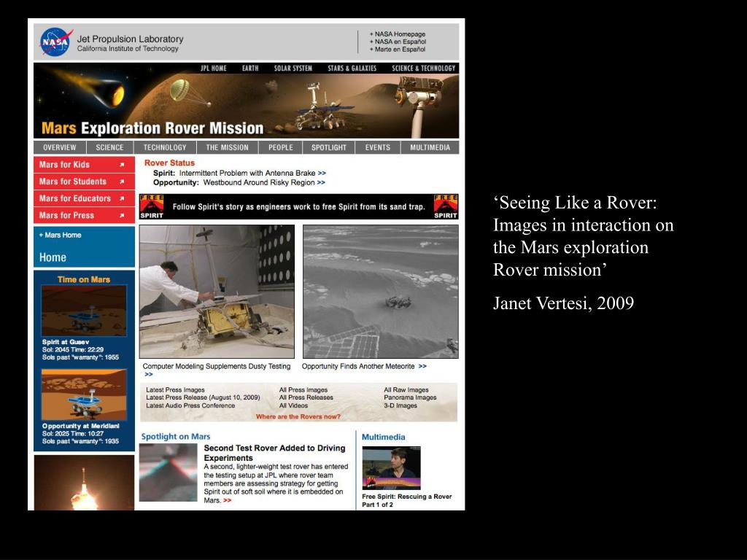The width and height of the screenshot is (747, 560).
Task: Open All Videos link
Action: [293, 405]
